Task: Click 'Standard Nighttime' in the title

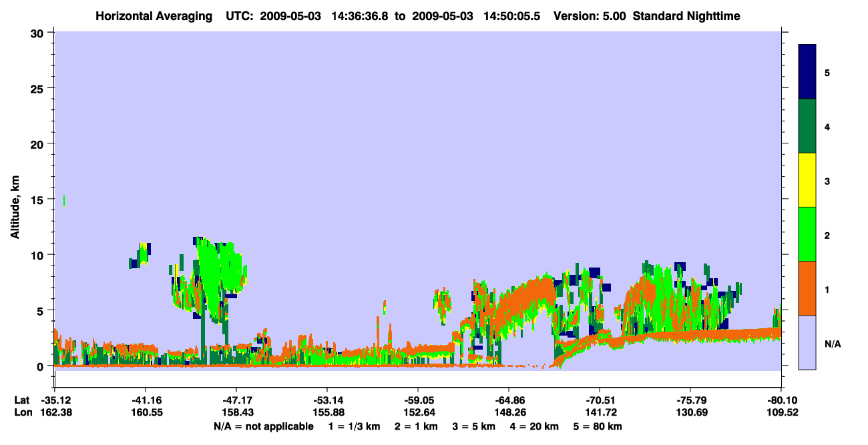Action: [686, 15]
